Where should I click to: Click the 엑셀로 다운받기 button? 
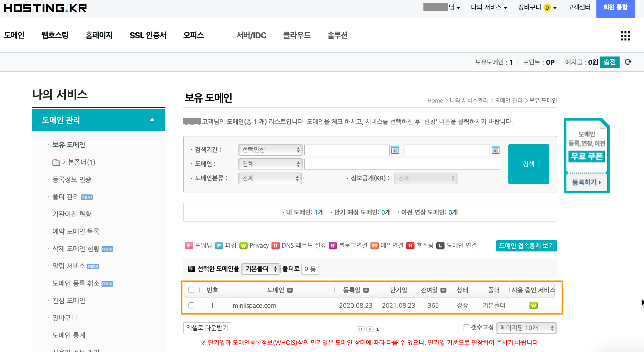coord(207,328)
